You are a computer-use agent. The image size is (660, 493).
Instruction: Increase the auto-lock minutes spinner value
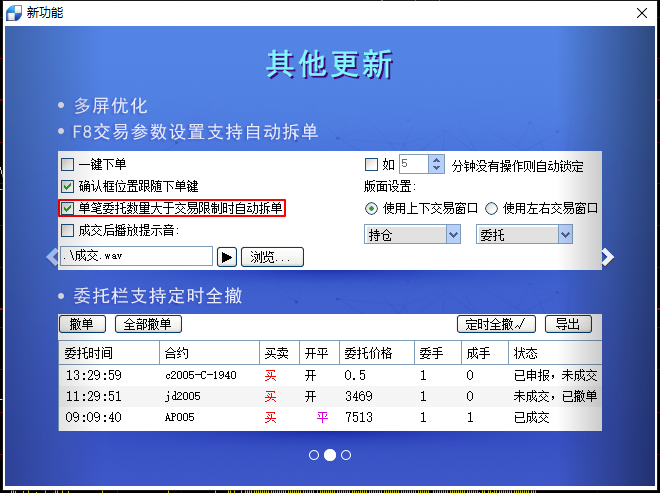click(x=436, y=160)
